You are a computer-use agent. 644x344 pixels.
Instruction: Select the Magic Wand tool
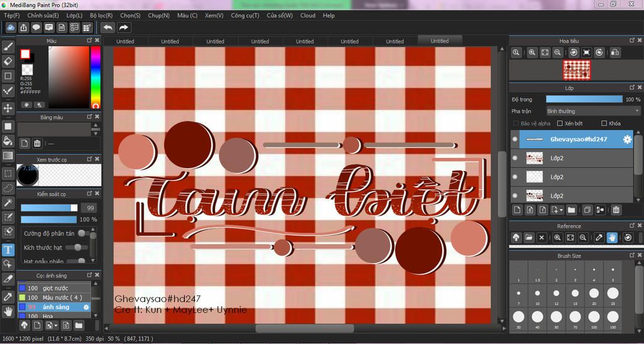coord(8,203)
